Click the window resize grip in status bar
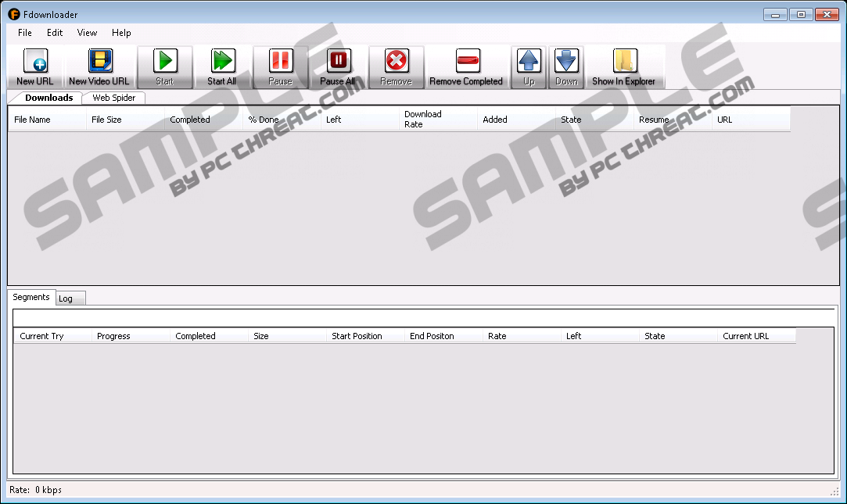The image size is (847, 504). [x=834, y=491]
